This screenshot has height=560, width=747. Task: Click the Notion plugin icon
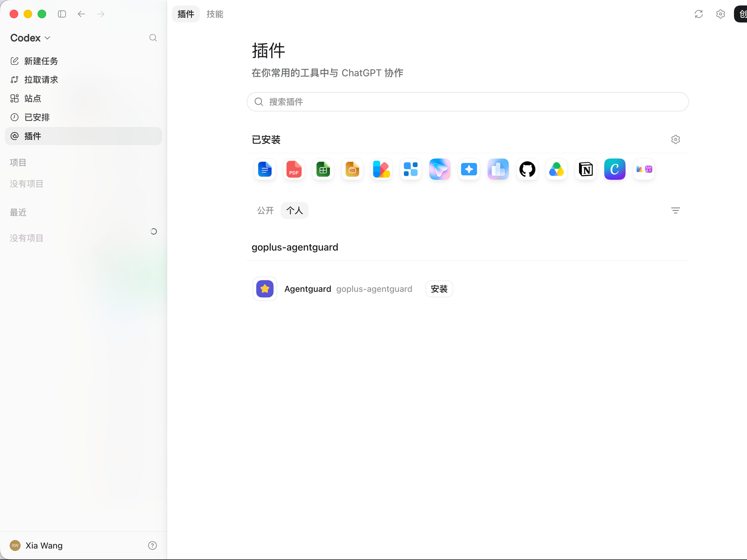[586, 169]
